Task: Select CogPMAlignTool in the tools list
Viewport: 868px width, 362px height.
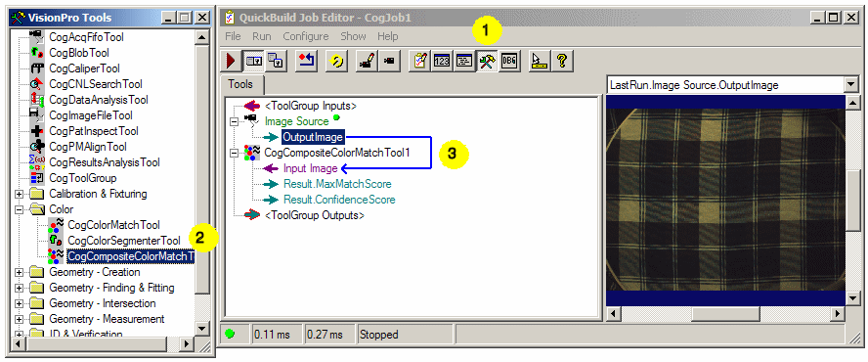Action: click(87, 147)
